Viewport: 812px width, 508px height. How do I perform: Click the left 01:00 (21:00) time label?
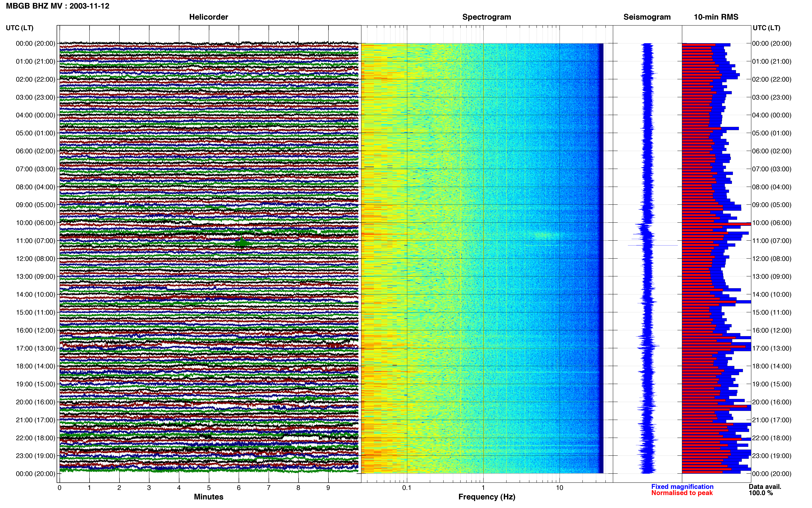point(36,61)
